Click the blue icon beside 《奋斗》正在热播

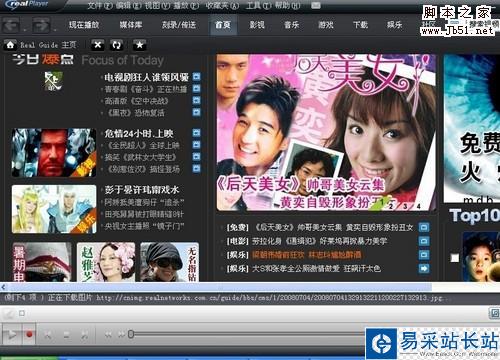(197, 88)
